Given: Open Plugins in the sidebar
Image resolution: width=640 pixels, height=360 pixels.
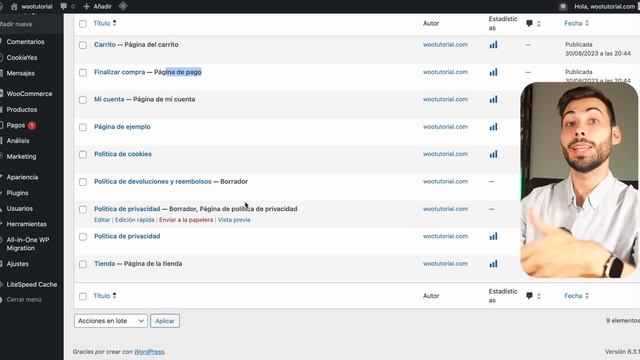Looking at the screenshot, I should click(17, 193).
